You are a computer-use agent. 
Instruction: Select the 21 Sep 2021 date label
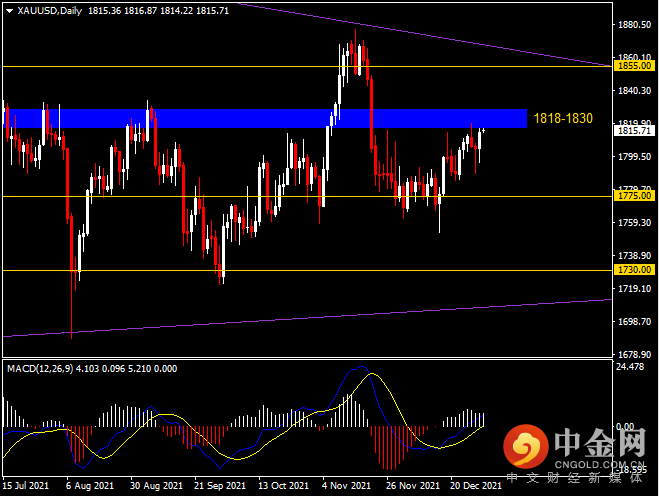coord(220,485)
